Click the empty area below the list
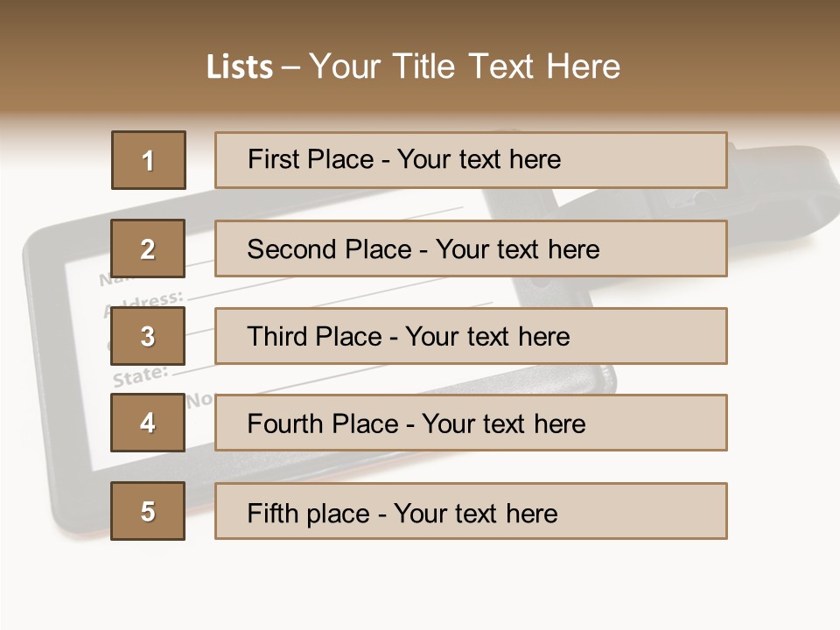The width and height of the screenshot is (840, 630). click(420, 586)
